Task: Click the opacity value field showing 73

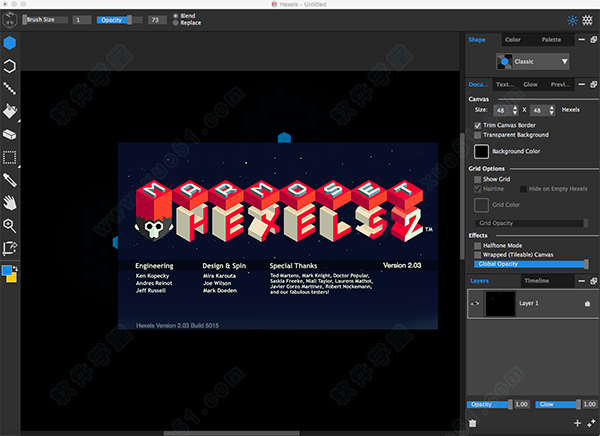Action: pyautogui.click(x=157, y=20)
